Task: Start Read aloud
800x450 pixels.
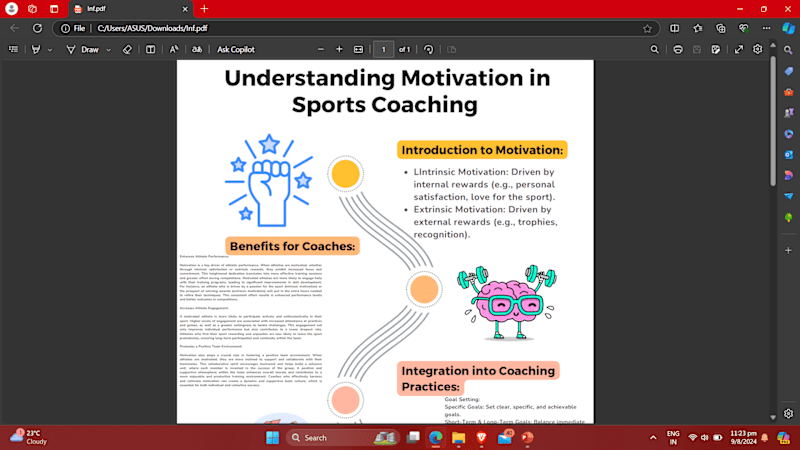Action: (174, 49)
